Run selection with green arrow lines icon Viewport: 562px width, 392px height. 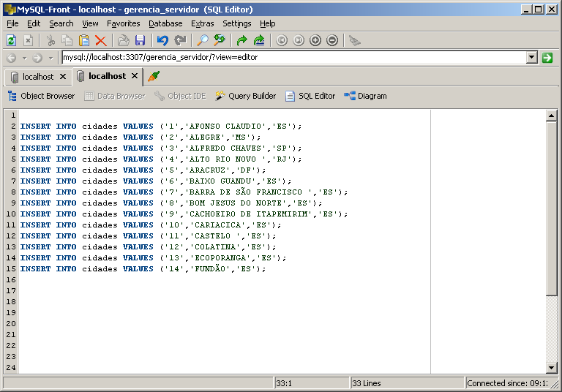pyautogui.click(x=259, y=40)
